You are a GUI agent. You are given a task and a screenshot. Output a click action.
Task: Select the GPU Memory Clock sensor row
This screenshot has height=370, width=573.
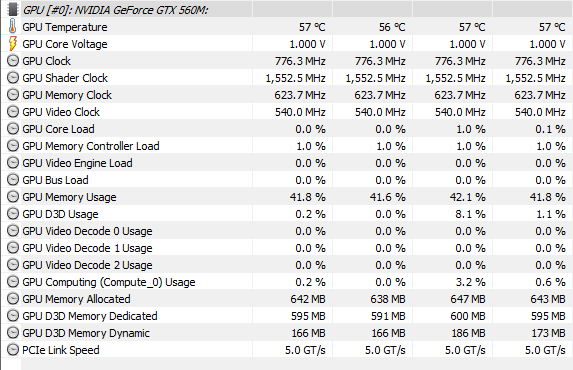click(x=286, y=95)
